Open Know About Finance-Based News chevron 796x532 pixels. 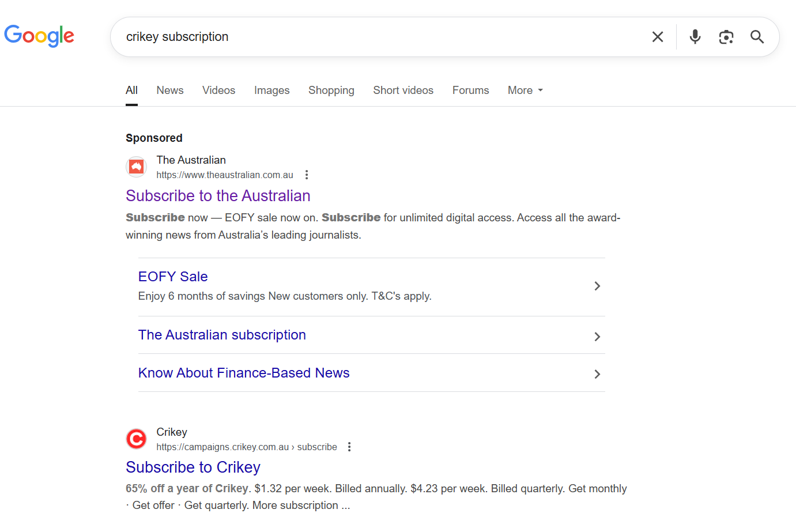click(597, 374)
